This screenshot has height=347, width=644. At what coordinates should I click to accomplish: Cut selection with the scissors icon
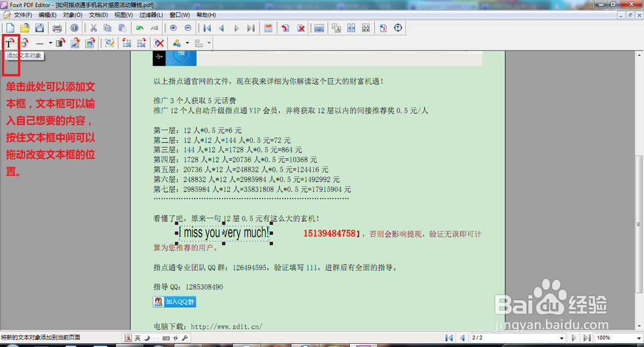93,28
